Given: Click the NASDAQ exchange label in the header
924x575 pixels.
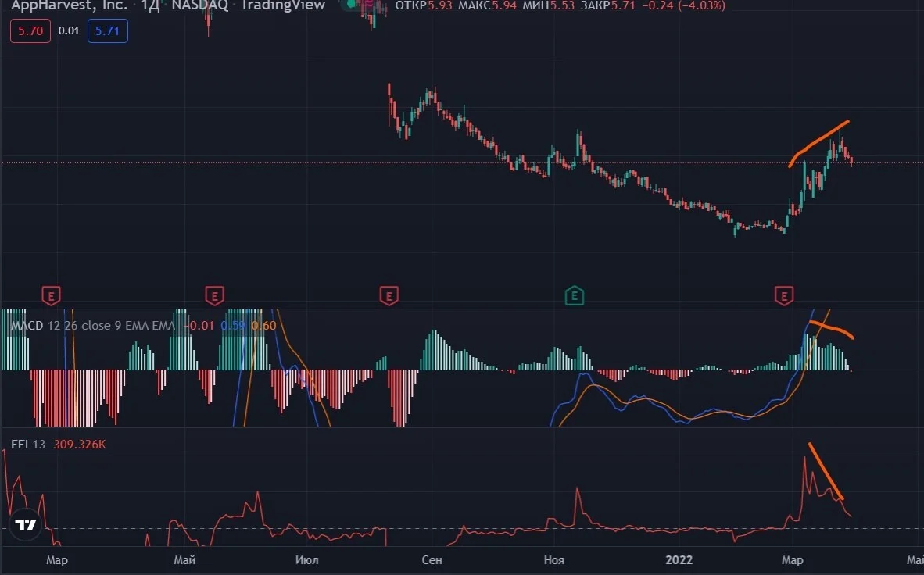Looking at the screenshot, I should pos(200,5).
